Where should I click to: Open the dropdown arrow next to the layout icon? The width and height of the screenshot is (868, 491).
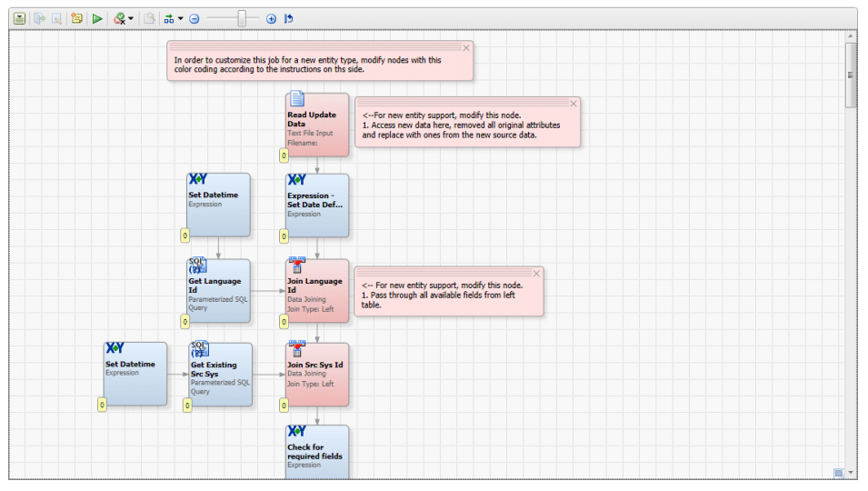tap(181, 19)
